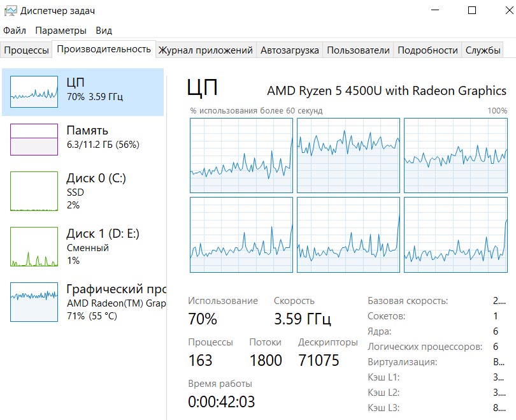Click the Время работы 0:00:42:03 value
The image size is (516, 420).
point(222,402)
